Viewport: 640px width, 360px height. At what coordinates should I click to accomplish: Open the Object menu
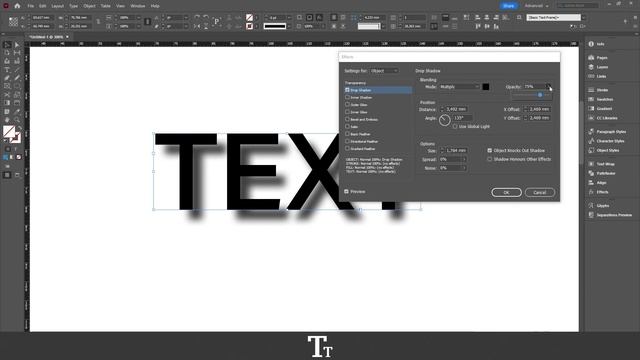pyautogui.click(x=89, y=6)
